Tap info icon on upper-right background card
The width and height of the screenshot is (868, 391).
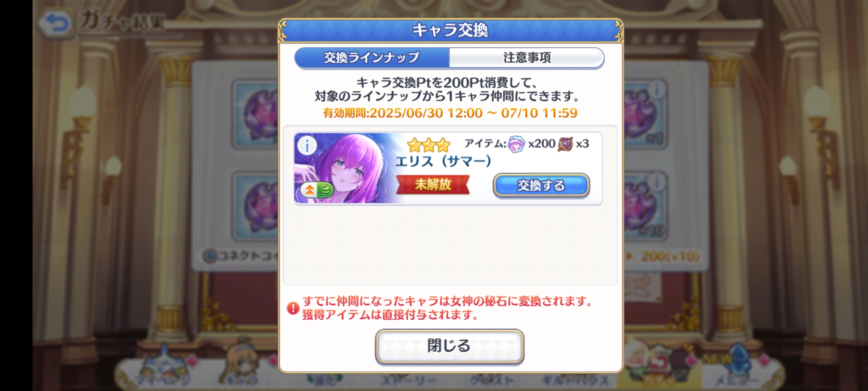658,89
